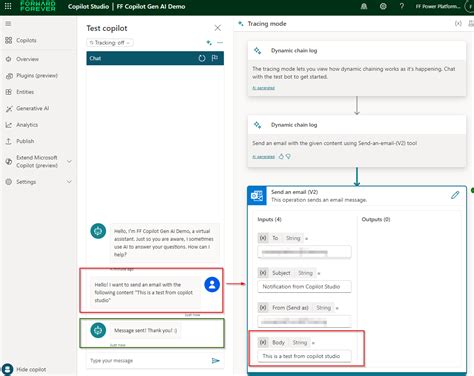Edit the Send an email (V2) action

[455, 195]
